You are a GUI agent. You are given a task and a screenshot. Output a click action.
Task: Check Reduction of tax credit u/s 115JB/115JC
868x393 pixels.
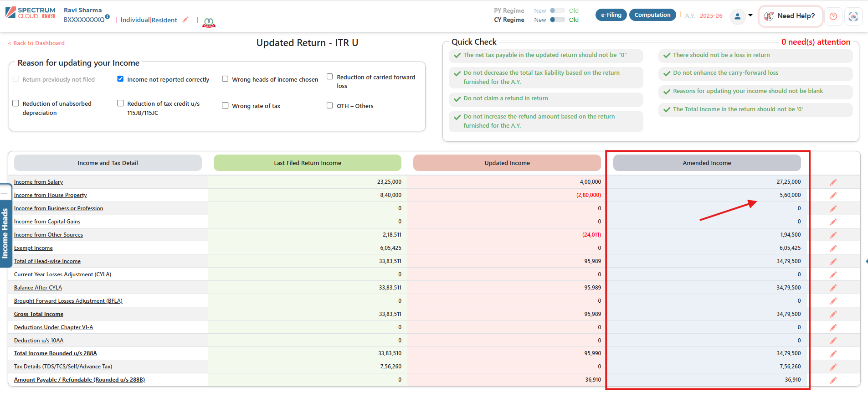[x=120, y=103]
